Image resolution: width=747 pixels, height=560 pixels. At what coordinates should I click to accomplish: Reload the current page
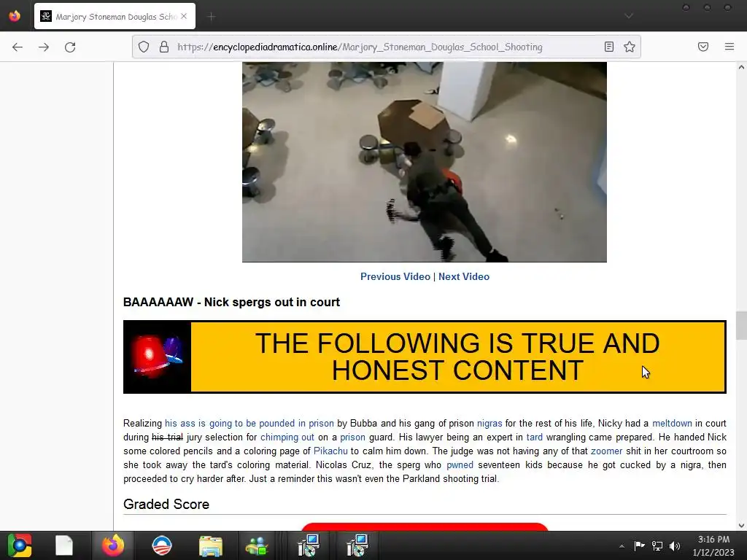tap(70, 47)
